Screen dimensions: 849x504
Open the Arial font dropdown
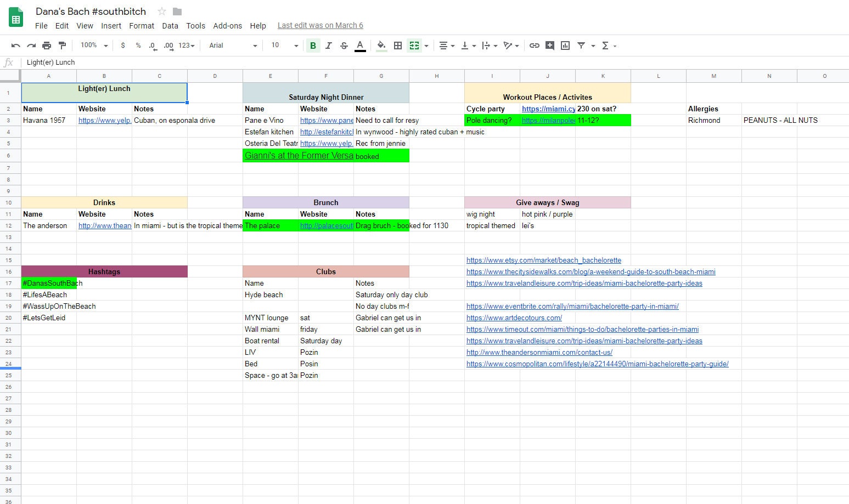[233, 46]
